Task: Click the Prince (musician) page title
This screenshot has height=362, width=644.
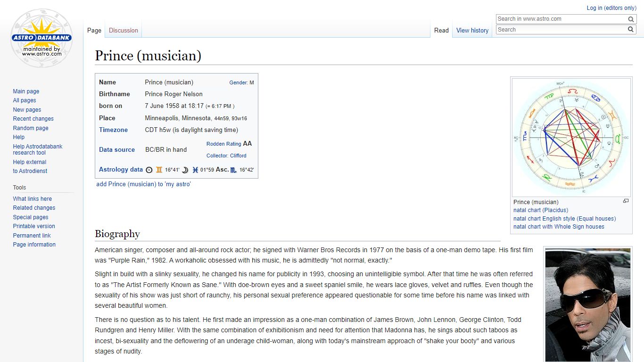Action: tap(148, 56)
